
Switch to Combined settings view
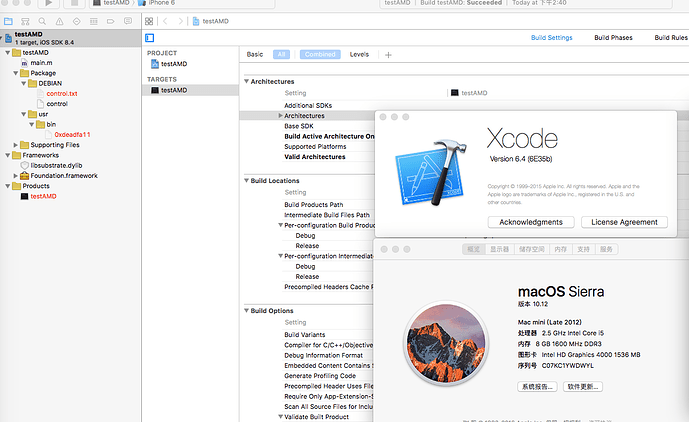tap(320, 55)
